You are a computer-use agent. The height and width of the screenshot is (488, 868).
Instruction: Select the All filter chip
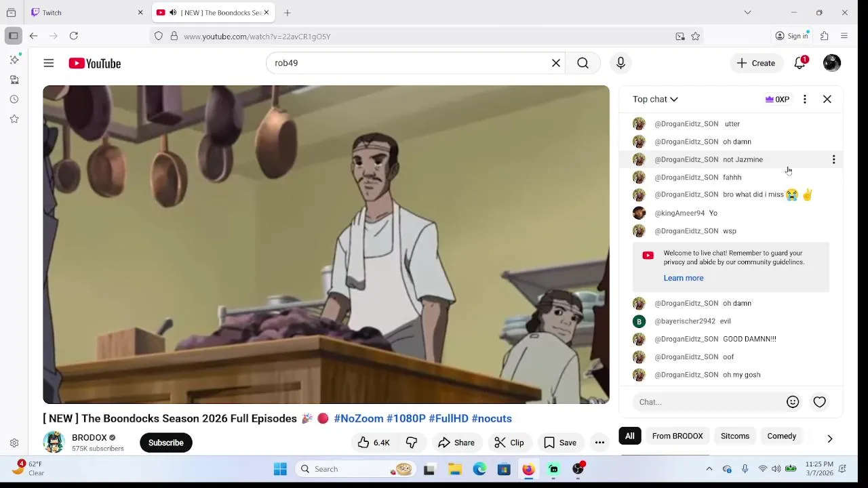[x=629, y=436]
